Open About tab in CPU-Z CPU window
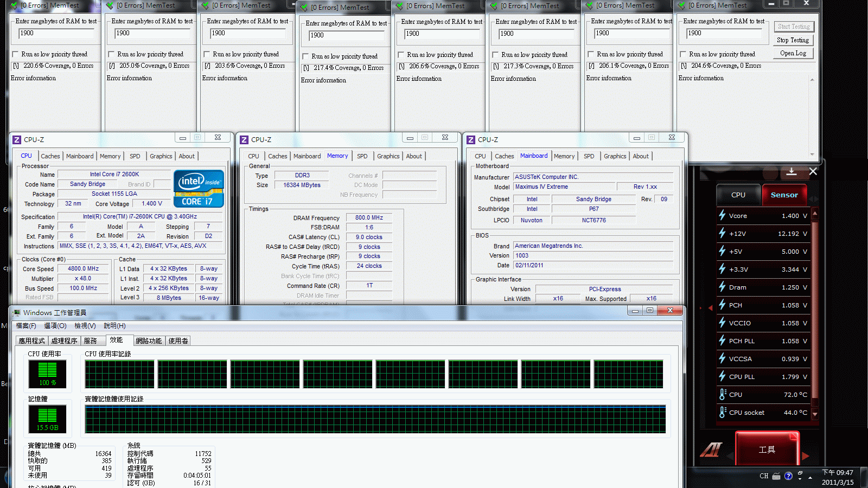Screen dimensions: 868x488 coord(187,156)
